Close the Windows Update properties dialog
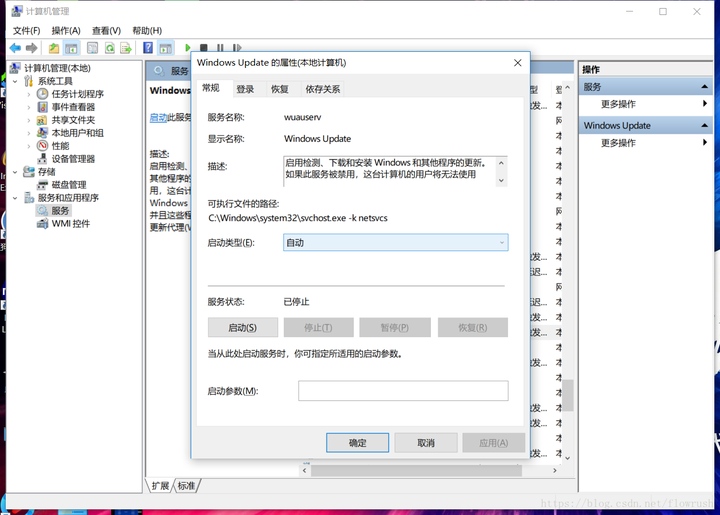720x515 pixels. [518, 63]
